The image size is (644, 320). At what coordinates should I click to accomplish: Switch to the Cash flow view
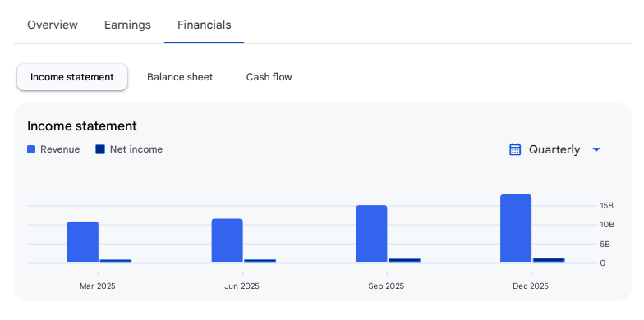point(269,77)
